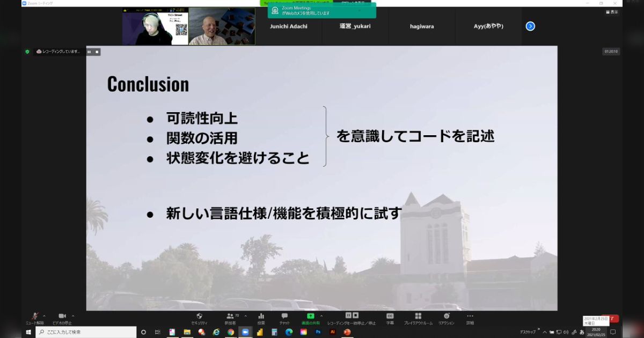Screen dimensions: 644x338
Task: Click the red End meeting button
Action: point(613,319)
